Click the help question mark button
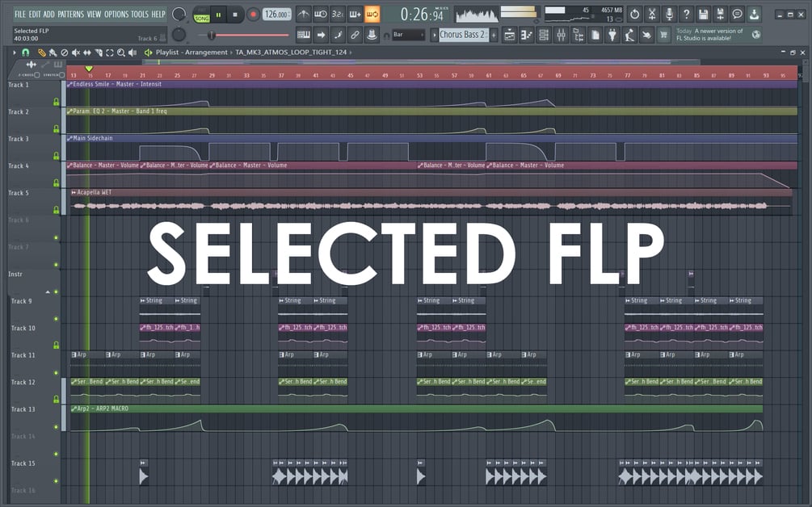812x507 pixels. coord(686,14)
